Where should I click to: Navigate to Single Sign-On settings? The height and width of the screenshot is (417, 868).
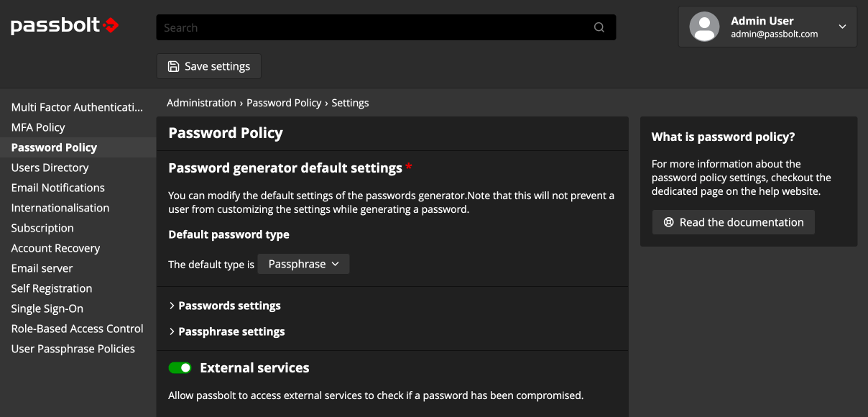[47, 308]
